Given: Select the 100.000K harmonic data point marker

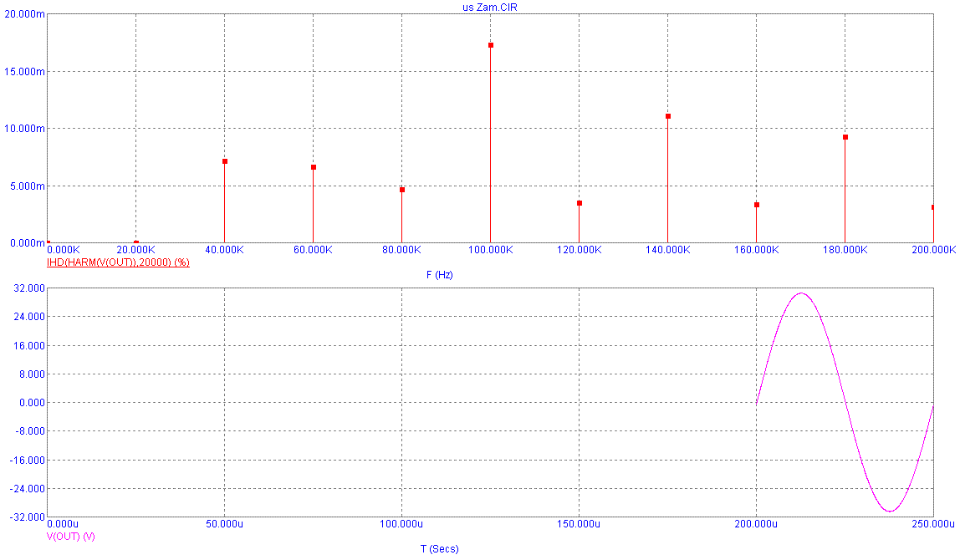Looking at the screenshot, I should 490,45.
